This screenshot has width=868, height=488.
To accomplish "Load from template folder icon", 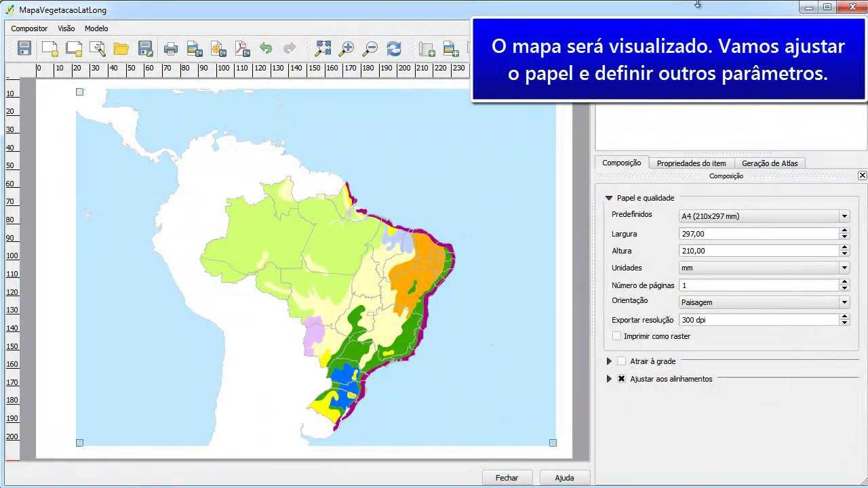I will point(121,48).
